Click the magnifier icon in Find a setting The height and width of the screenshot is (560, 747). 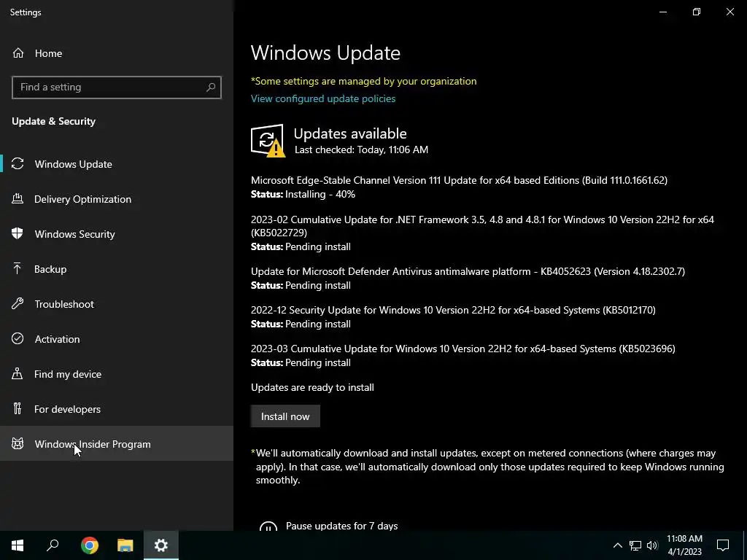coord(211,87)
